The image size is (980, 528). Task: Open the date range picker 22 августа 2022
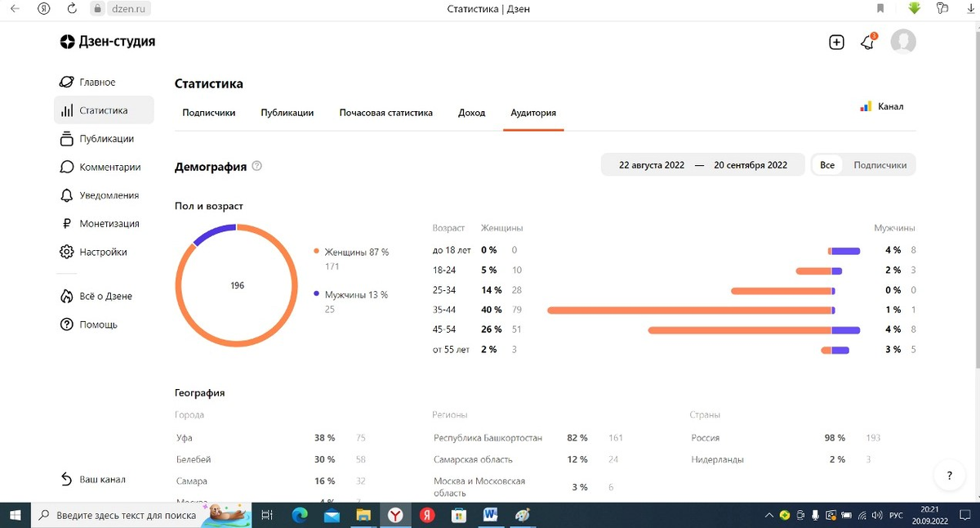pos(703,165)
